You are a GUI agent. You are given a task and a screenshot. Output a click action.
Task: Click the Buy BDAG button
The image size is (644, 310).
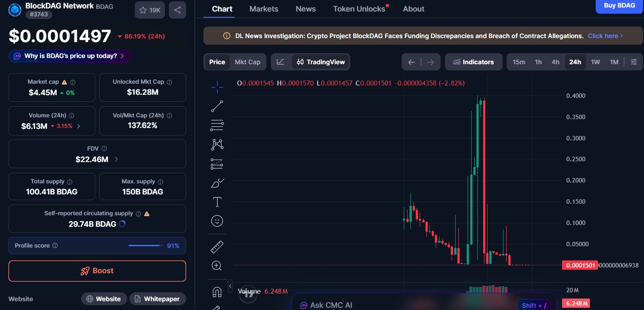tap(619, 5)
